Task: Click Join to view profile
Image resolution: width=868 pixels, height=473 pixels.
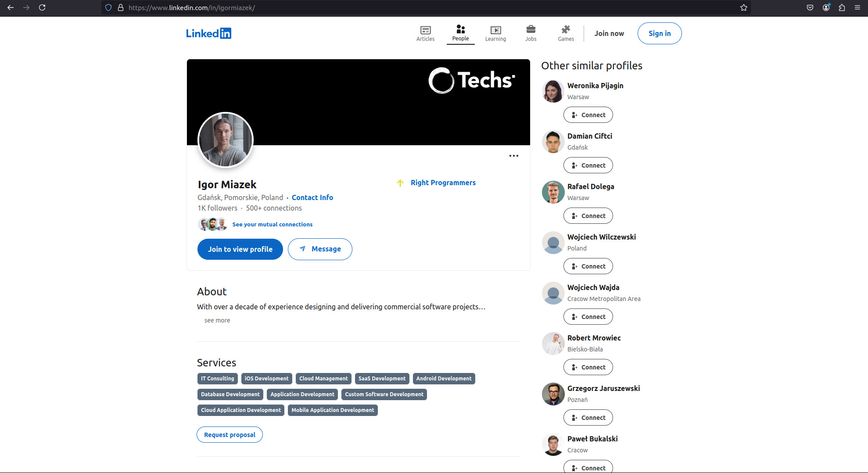Action: pos(240,249)
